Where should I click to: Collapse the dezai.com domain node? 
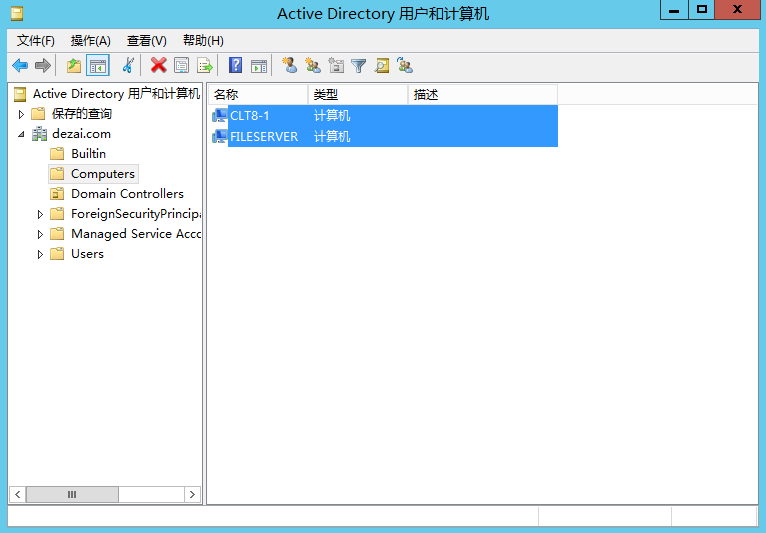pos(21,134)
